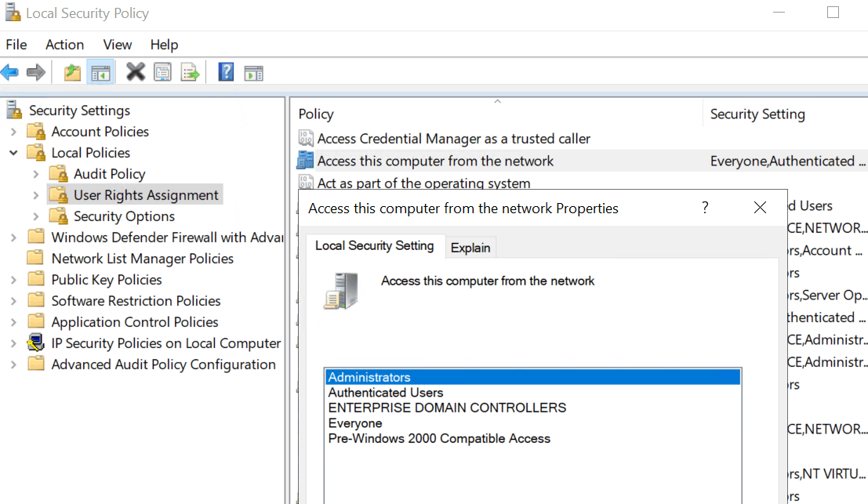
Task: Open the Action menu
Action: (65, 44)
